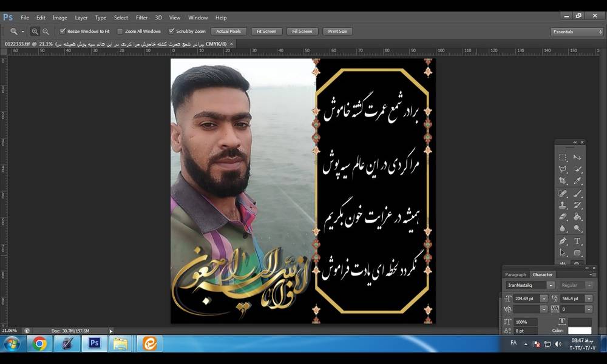Select the Rectangular Marquee tool

562,158
